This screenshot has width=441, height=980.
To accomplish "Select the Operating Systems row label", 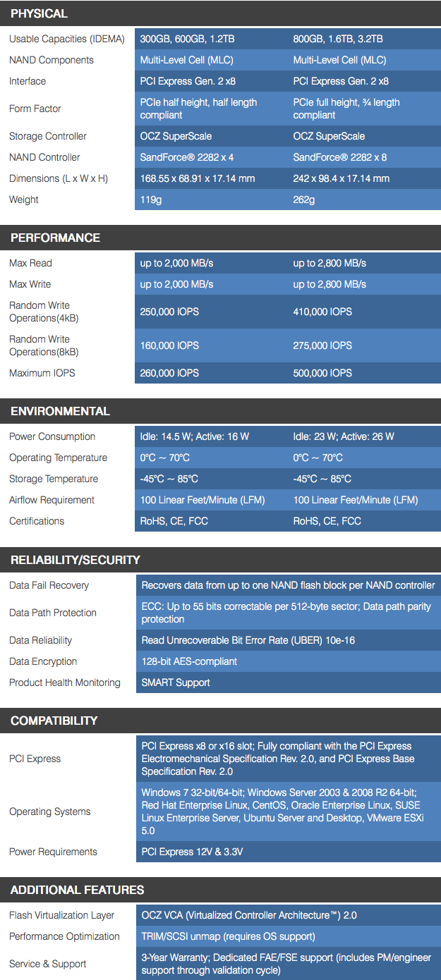I will coord(50,811).
